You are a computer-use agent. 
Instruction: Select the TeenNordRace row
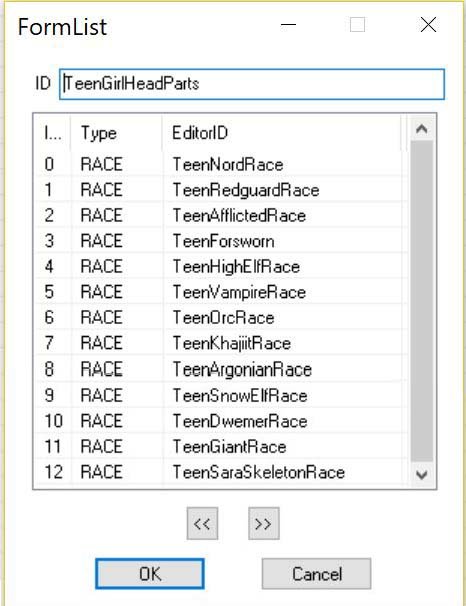coord(222,164)
